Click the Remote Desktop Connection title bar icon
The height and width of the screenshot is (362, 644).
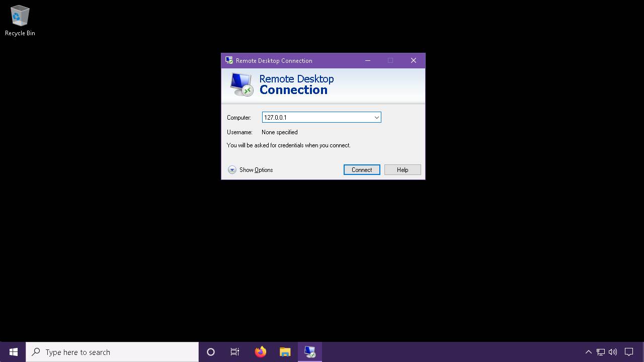tap(229, 60)
